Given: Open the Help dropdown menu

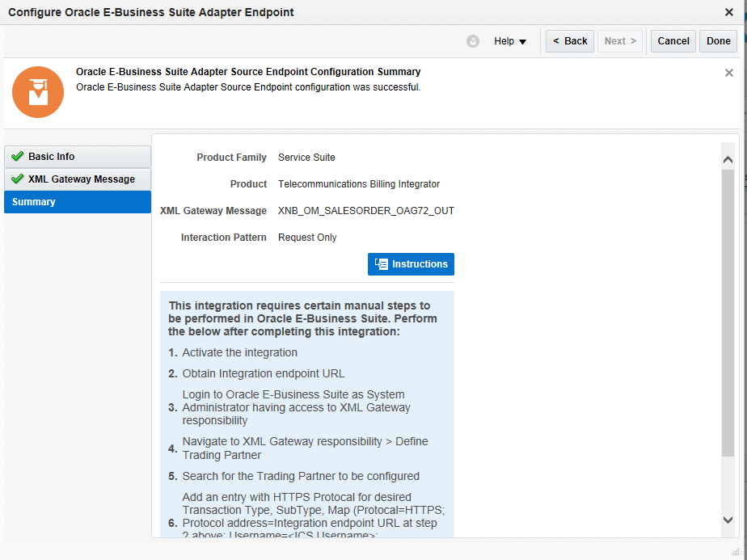Looking at the screenshot, I should coord(510,41).
